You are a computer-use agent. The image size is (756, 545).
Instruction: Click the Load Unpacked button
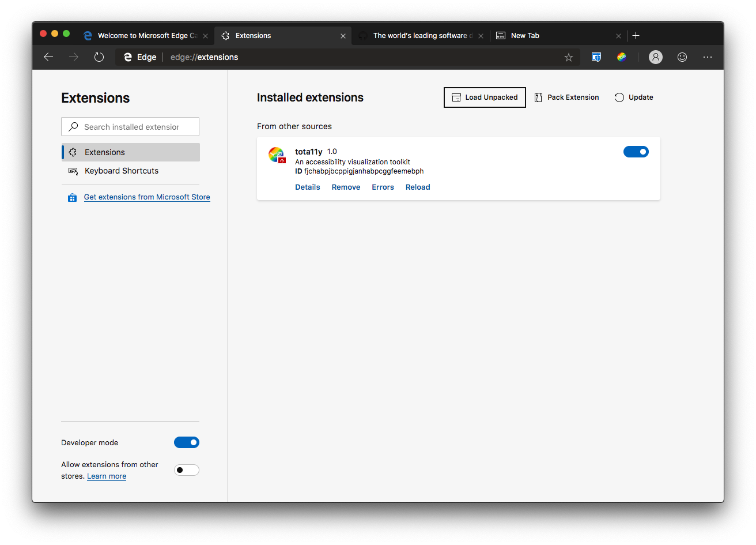pos(485,97)
